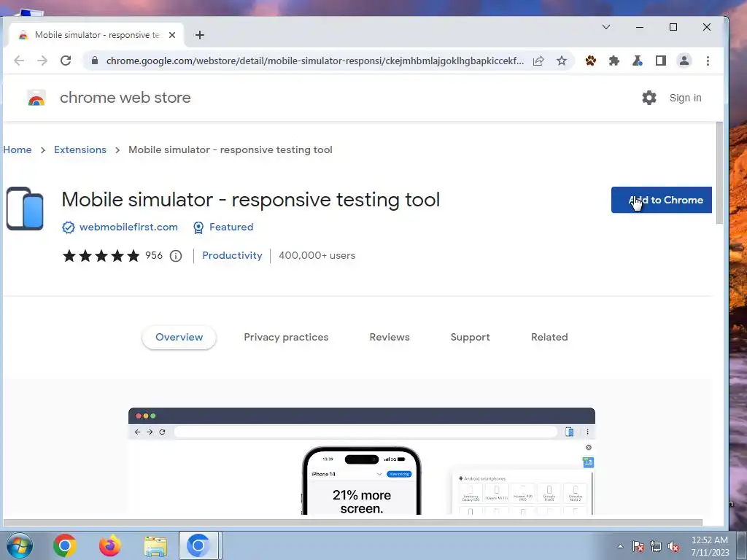Click the browser back arrow
This screenshot has width=747, height=560.
[x=19, y=61]
